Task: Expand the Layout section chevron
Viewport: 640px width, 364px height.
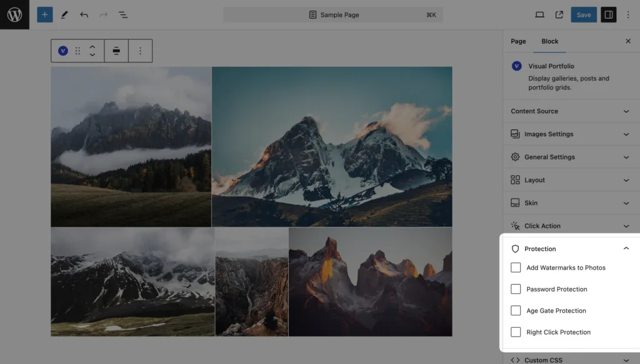Action: 626,180
